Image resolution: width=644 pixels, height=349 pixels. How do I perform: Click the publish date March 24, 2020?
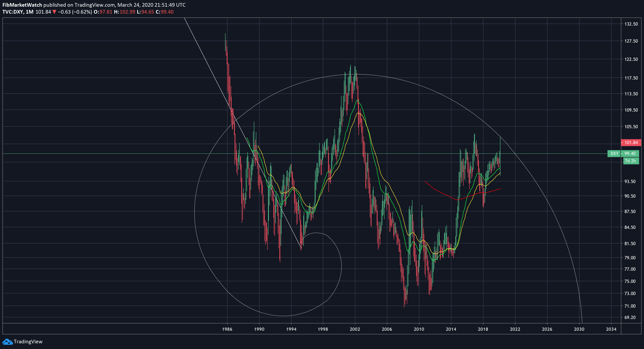tap(135, 5)
